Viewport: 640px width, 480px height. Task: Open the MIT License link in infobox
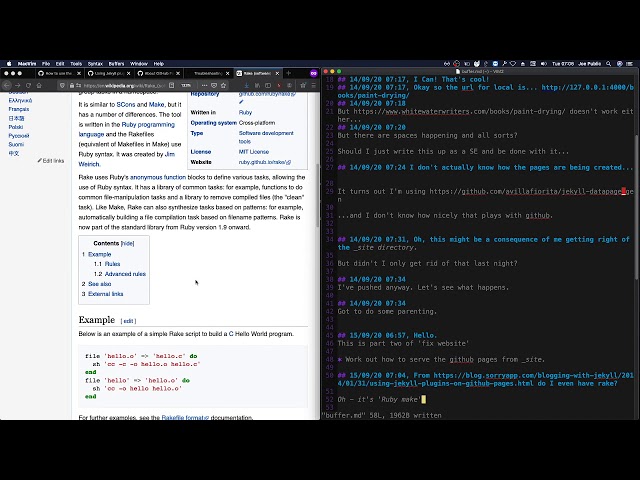pyautogui.click(x=254, y=151)
